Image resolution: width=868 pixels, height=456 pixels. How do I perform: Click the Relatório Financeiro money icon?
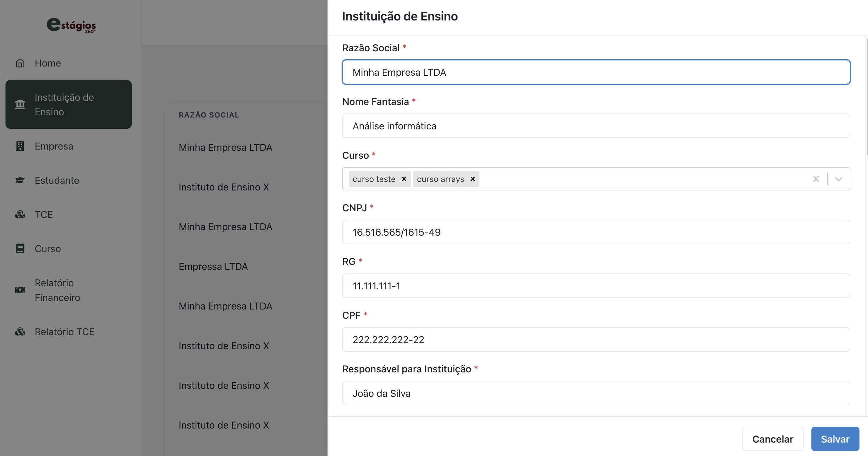tap(20, 290)
